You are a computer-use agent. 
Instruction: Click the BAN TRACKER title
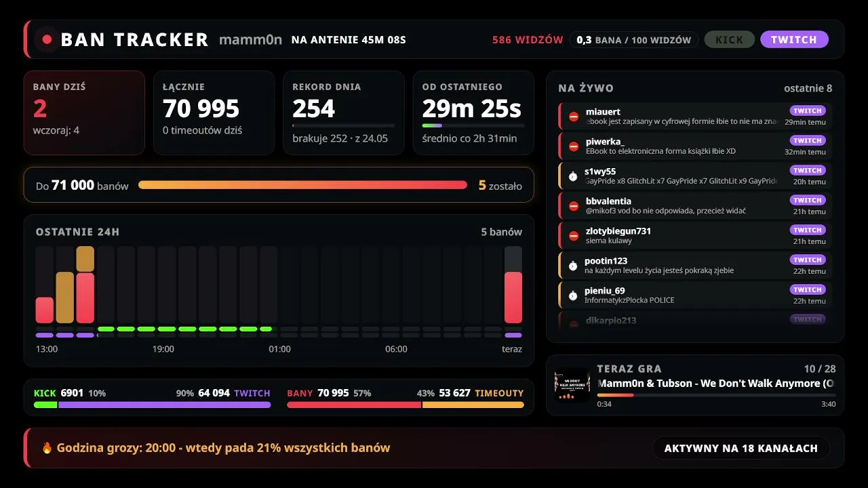point(134,39)
